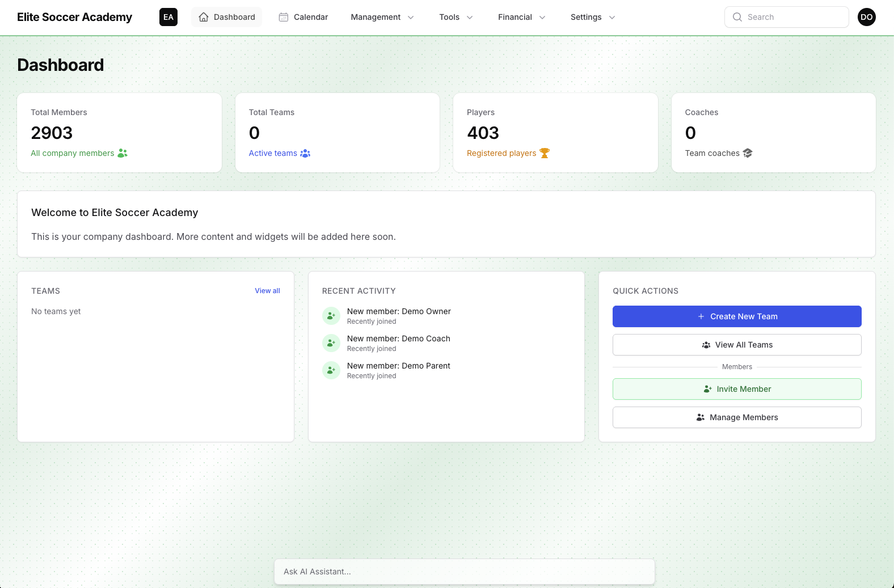This screenshot has height=588, width=894.
Task: Open the Calendar page
Action: point(303,17)
